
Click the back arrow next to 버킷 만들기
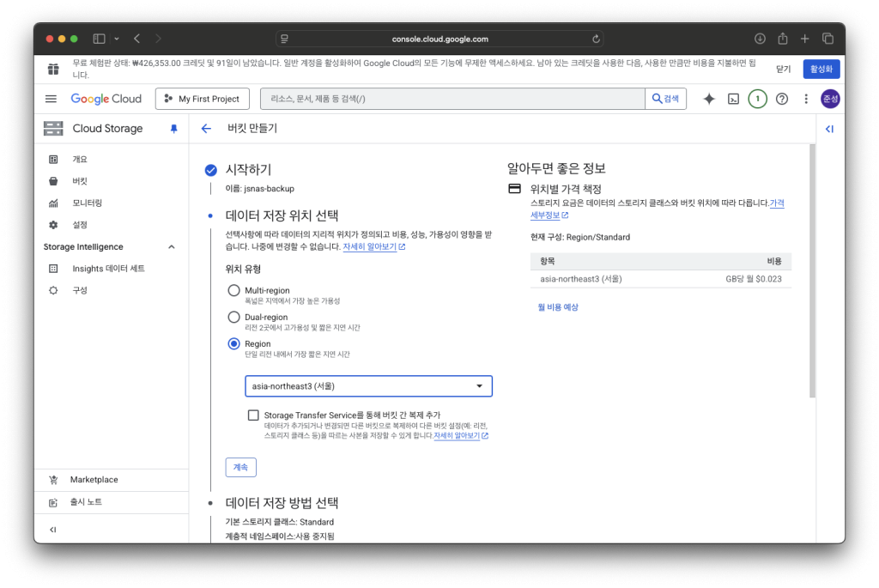click(x=206, y=129)
